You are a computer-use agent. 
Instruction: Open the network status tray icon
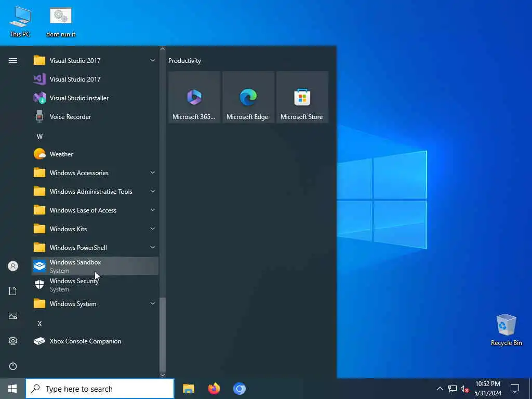453,389
